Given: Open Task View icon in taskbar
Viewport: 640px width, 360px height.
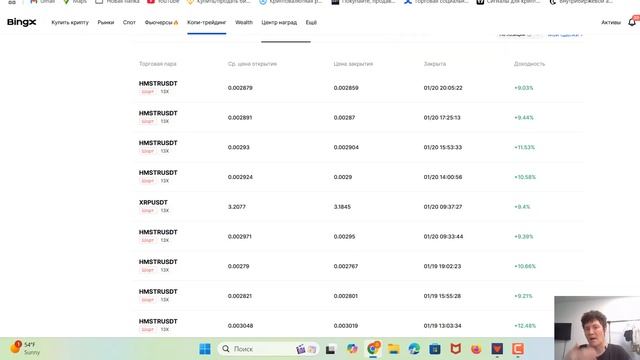Looking at the screenshot, I should coord(330,349).
